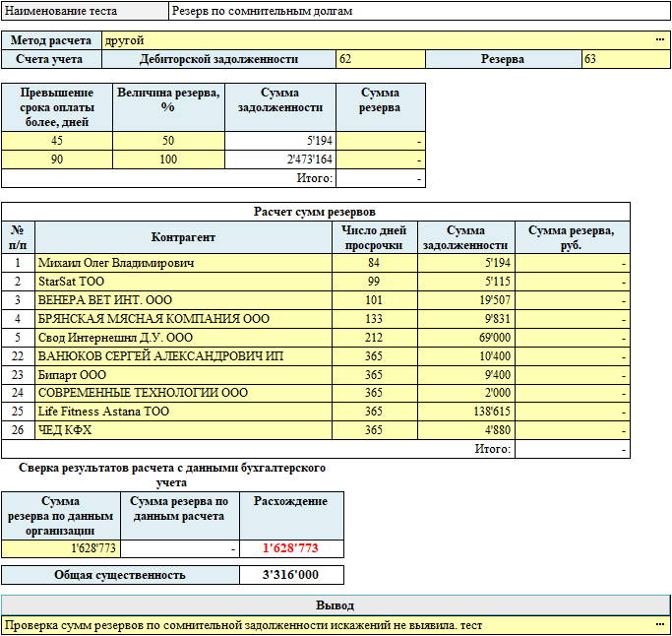Click the 'Расчет сумм резервов' table title
The height and width of the screenshot is (636, 672).
[316, 212]
